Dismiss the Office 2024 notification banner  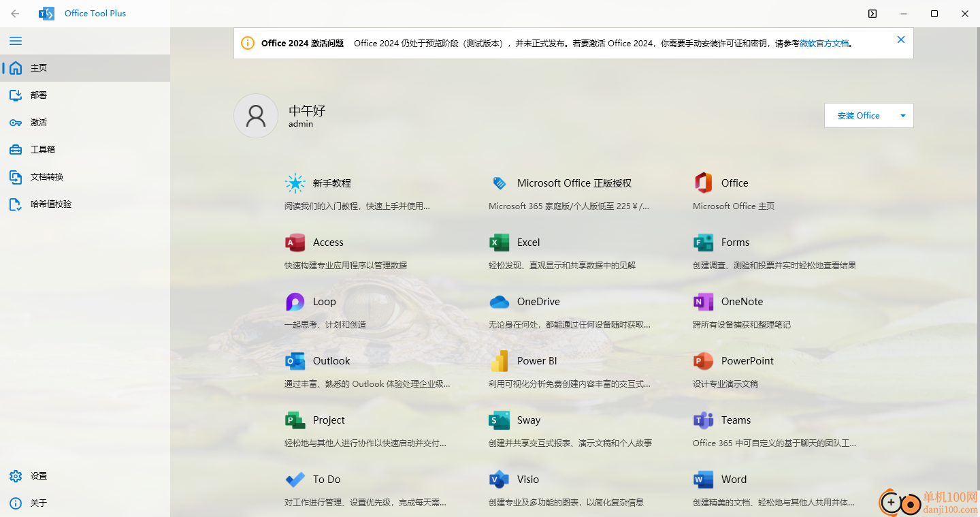(x=901, y=40)
